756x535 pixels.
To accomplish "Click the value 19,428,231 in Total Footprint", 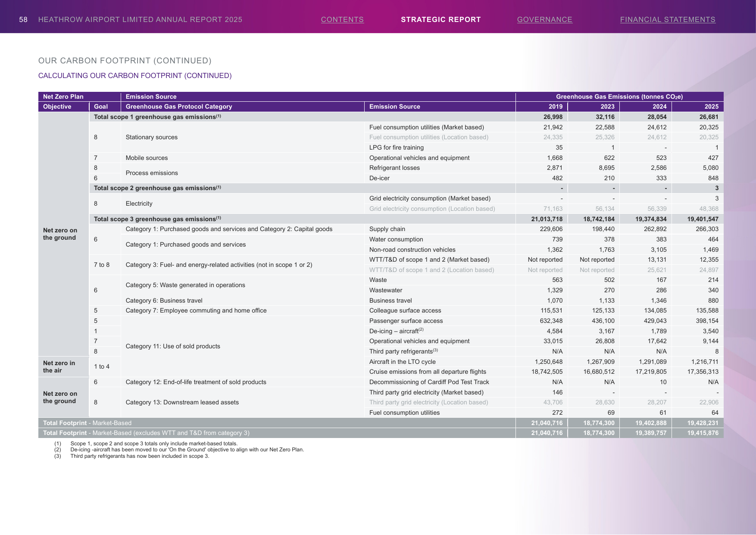I will [x=703, y=423].
